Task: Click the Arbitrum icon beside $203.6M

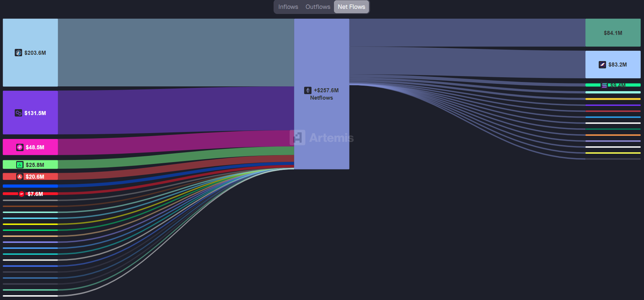Action: (18, 53)
